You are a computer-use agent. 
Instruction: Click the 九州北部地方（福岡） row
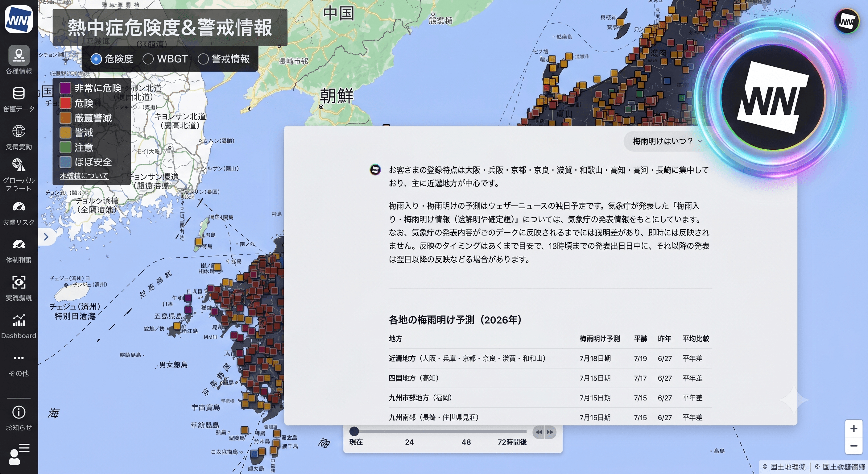click(x=550, y=398)
